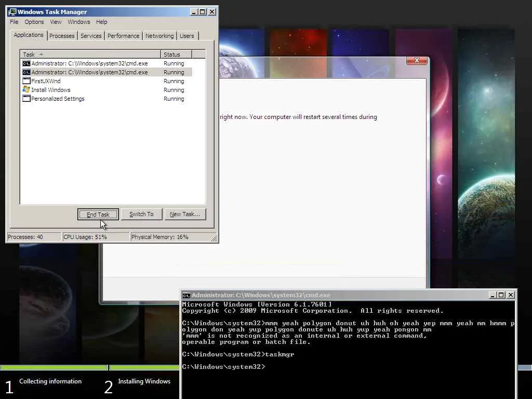Click the Processes: 40 status bar entry

coord(34,237)
